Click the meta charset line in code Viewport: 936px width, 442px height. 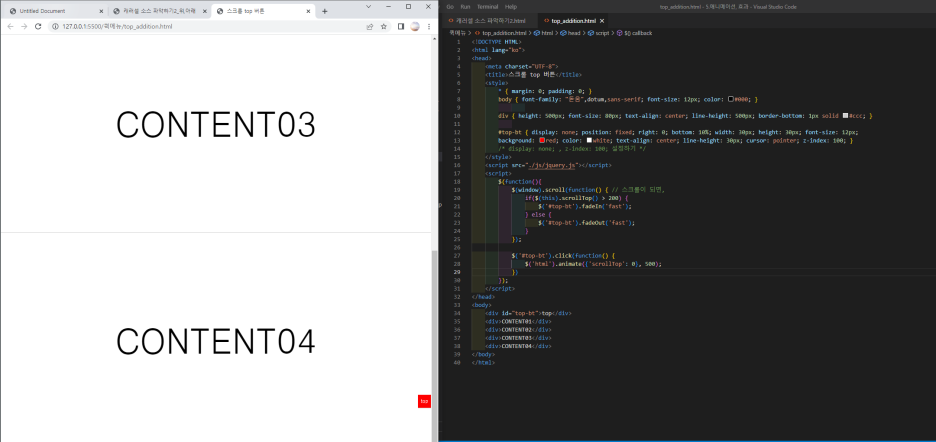click(x=522, y=66)
